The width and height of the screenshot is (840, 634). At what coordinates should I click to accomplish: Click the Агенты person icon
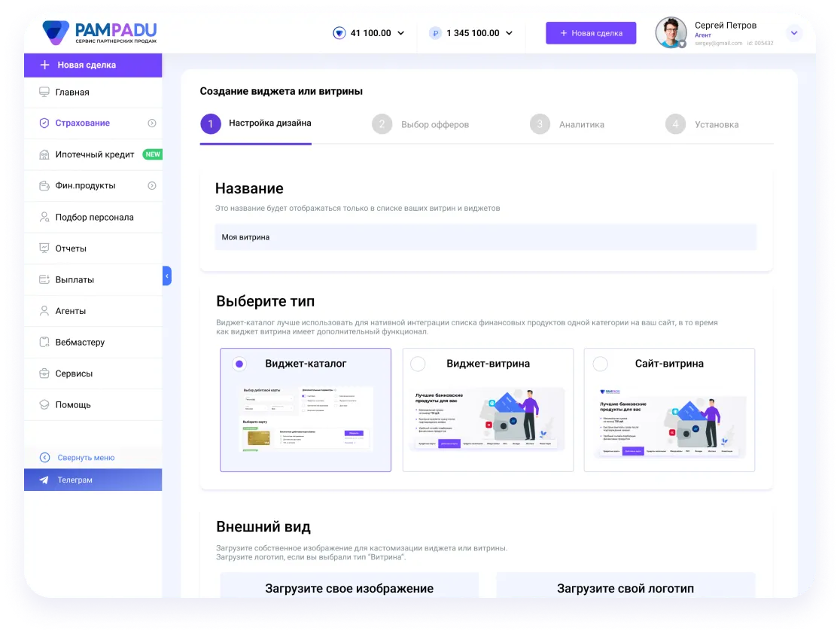(44, 311)
